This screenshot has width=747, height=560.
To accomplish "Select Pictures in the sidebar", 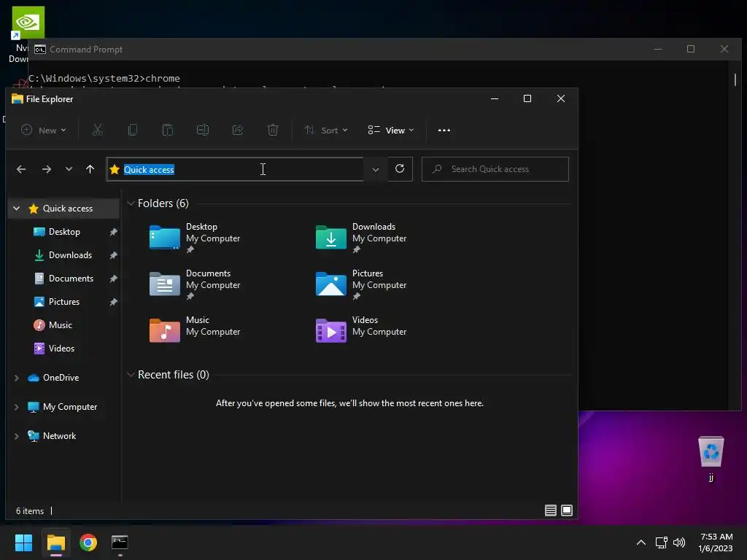I will point(64,302).
